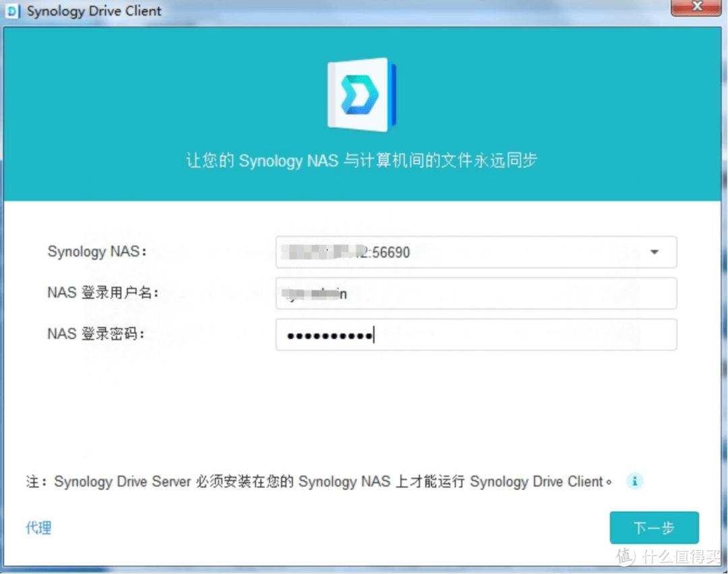Expand the server history list with the arrow
The height and width of the screenshot is (574, 728).
[653, 252]
